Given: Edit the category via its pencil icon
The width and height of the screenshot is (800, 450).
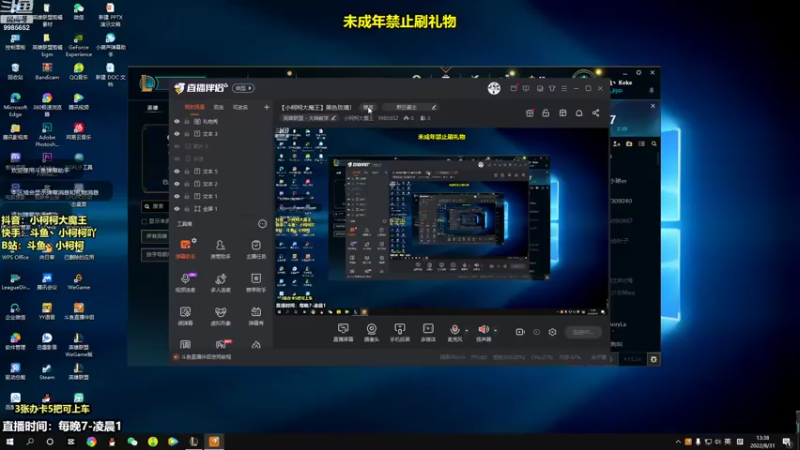Looking at the screenshot, I should click(334, 118).
